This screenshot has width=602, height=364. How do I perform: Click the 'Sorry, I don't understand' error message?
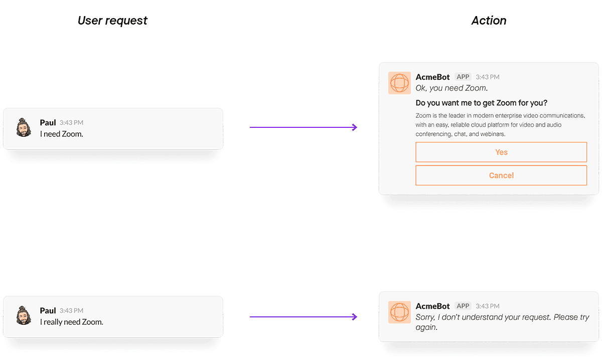tap(502, 322)
